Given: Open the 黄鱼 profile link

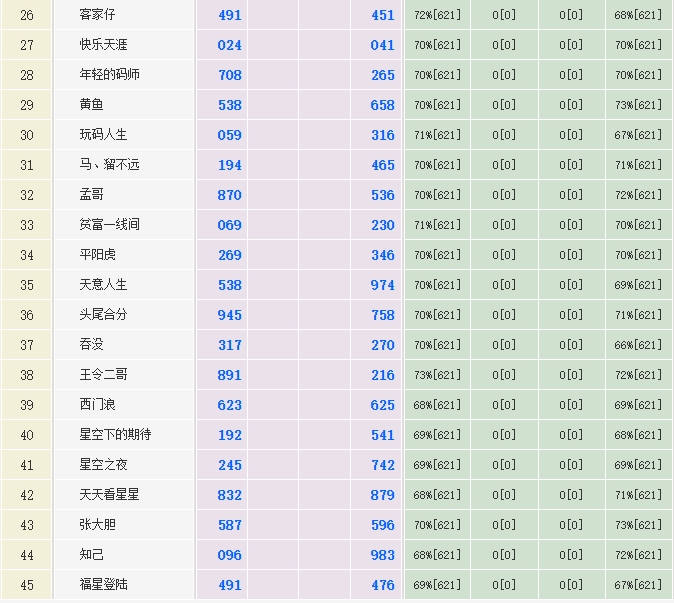Looking at the screenshot, I should pyautogui.click(x=91, y=105).
